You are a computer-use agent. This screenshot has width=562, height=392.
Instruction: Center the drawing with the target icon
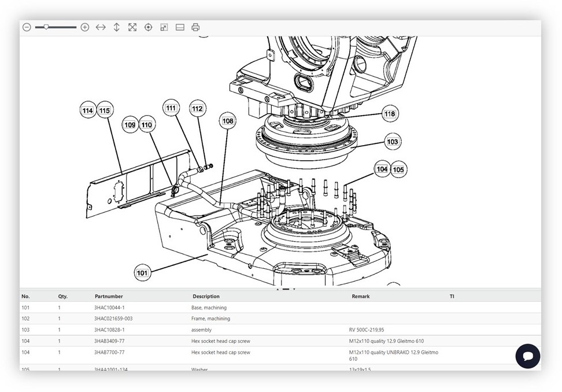point(148,27)
